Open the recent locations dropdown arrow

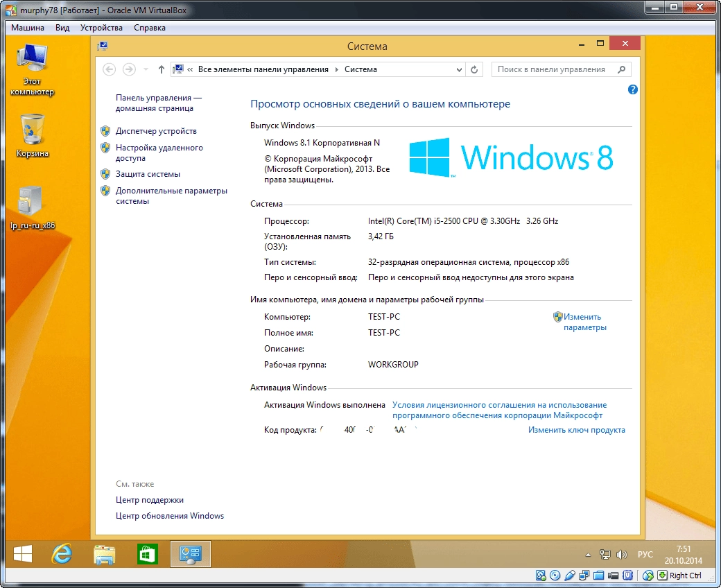[x=146, y=69]
